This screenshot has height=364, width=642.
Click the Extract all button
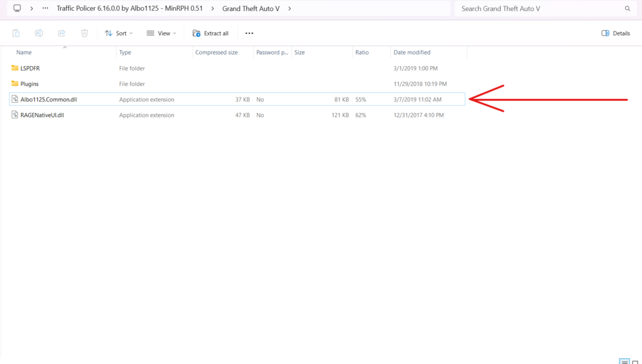(211, 33)
